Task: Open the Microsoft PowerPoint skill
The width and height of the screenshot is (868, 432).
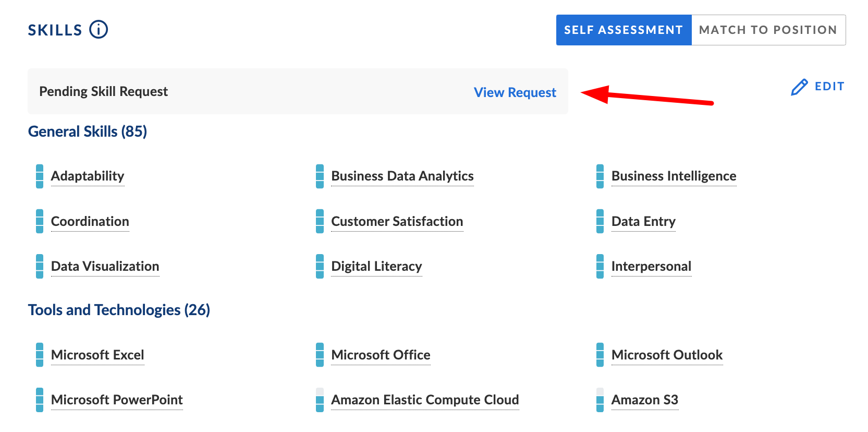Action: click(117, 400)
